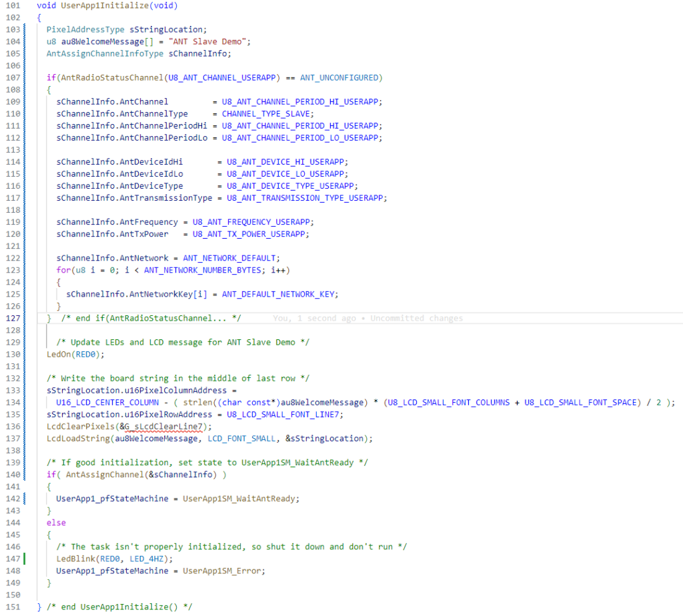Click the 'end UserApp1Initialize()' comment
The height and width of the screenshot is (616, 683).
[x=119, y=607]
